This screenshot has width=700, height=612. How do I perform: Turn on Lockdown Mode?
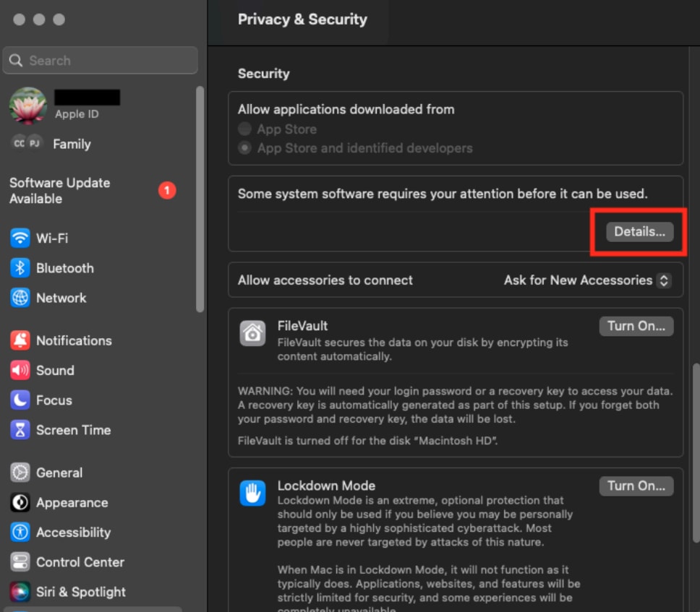pos(636,486)
